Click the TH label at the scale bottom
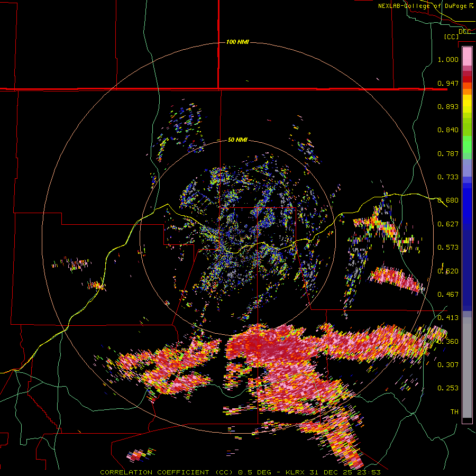Screen dimensions: 476x476 (x=454, y=412)
